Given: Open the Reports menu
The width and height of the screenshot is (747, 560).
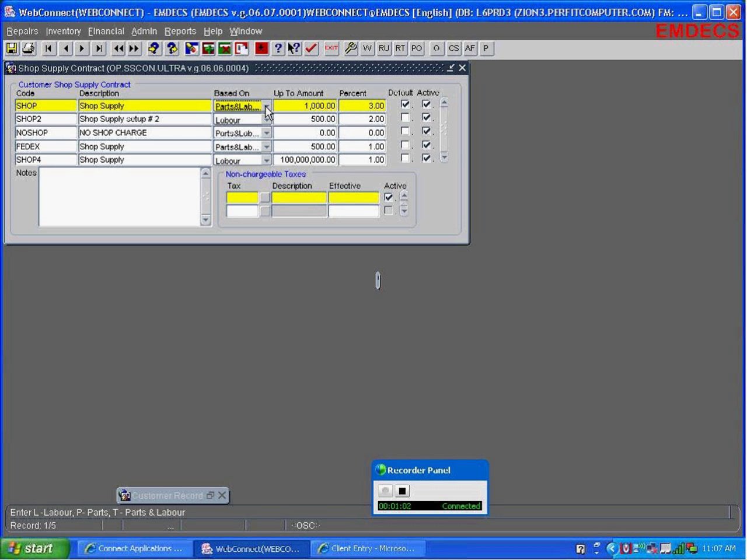Looking at the screenshot, I should [x=180, y=31].
